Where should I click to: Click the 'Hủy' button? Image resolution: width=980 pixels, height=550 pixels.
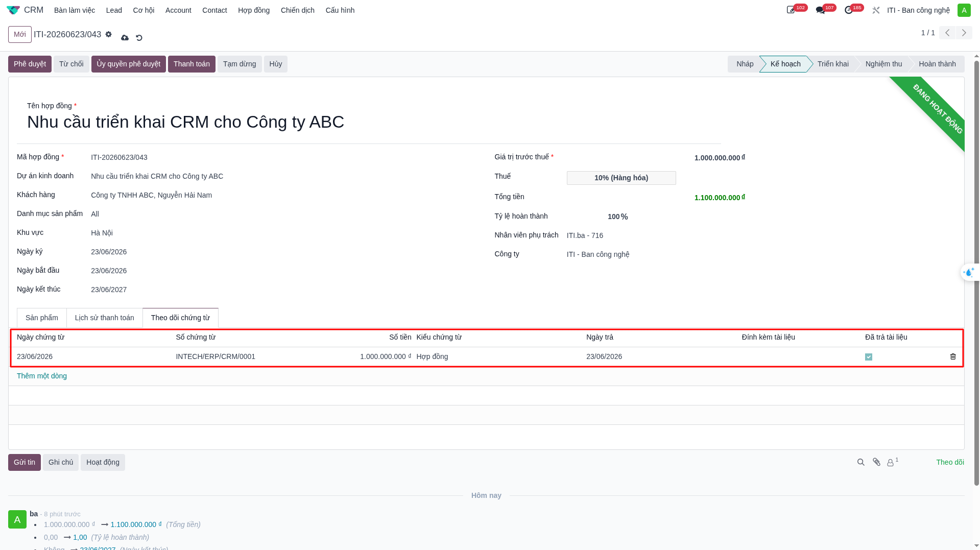pyautogui.click(x=276, y=64)
